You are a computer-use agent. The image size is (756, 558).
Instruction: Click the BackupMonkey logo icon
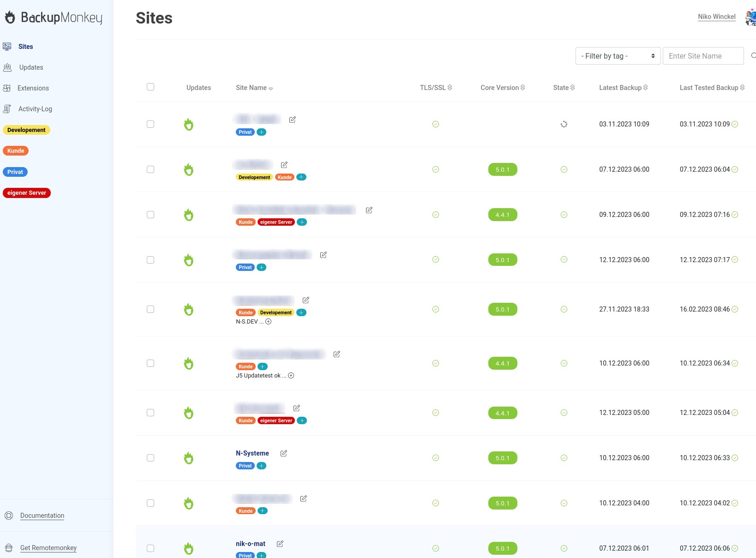coord(10,18)
